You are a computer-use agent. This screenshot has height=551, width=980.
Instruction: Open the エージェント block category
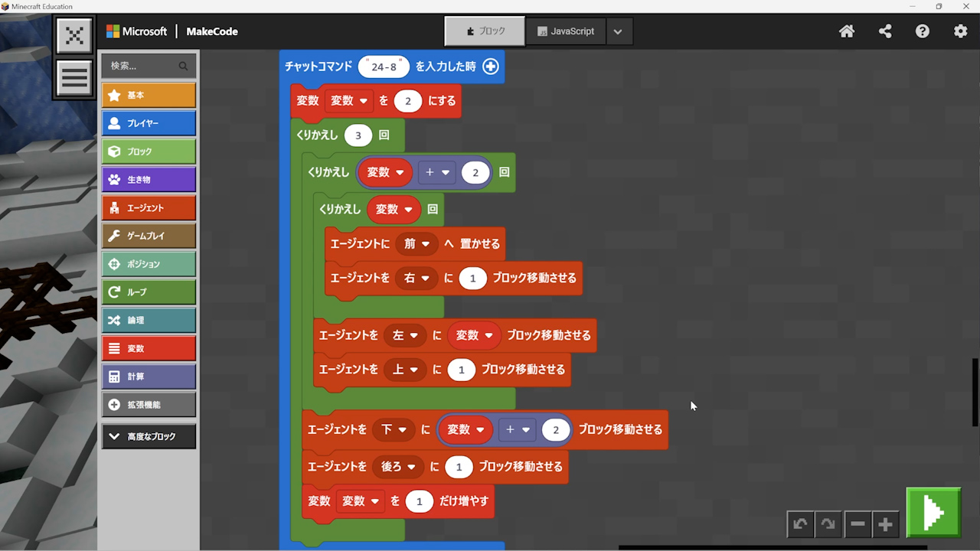coord(149,207)
